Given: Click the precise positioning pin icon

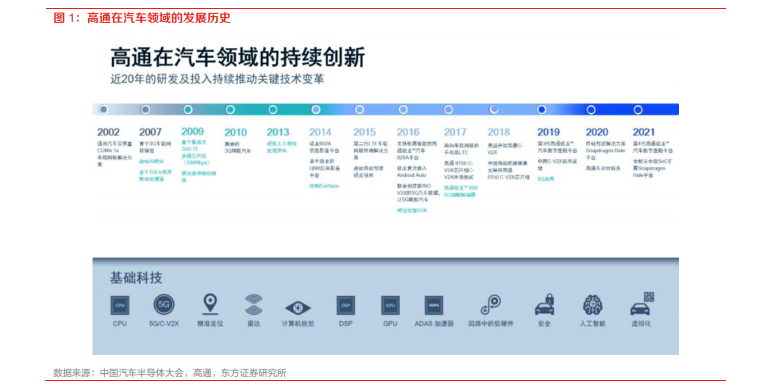Looking at the screenshot, I should point(210,304).
